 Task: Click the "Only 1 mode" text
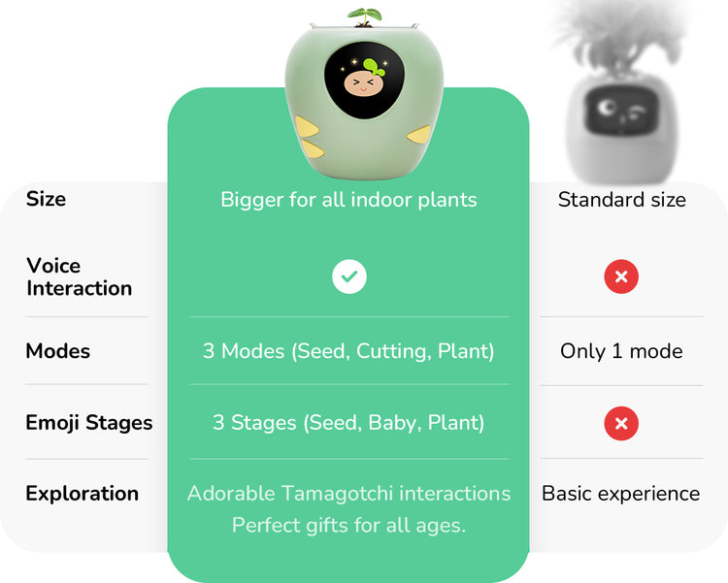621,351
